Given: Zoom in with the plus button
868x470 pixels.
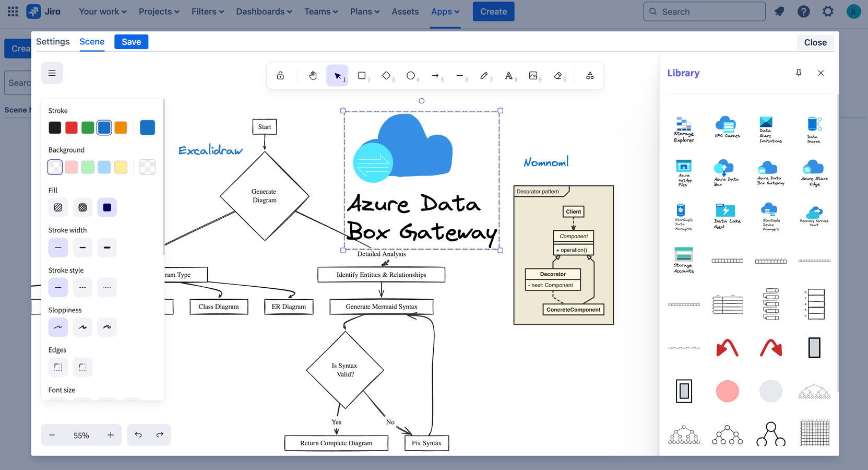Looking at the screenshot, I should 111,435.
